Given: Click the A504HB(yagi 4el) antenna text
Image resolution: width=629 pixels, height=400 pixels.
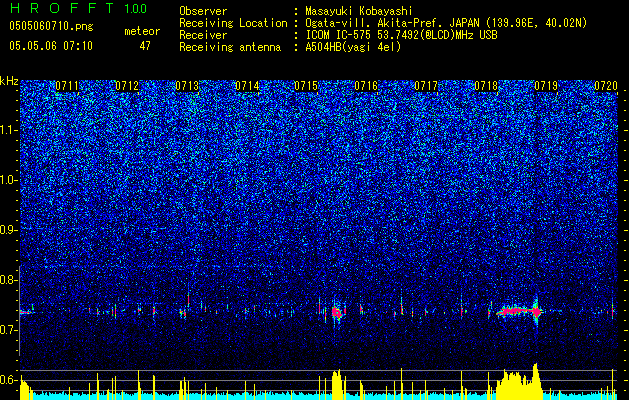Looking at the screenshot, I should (353, 47).
